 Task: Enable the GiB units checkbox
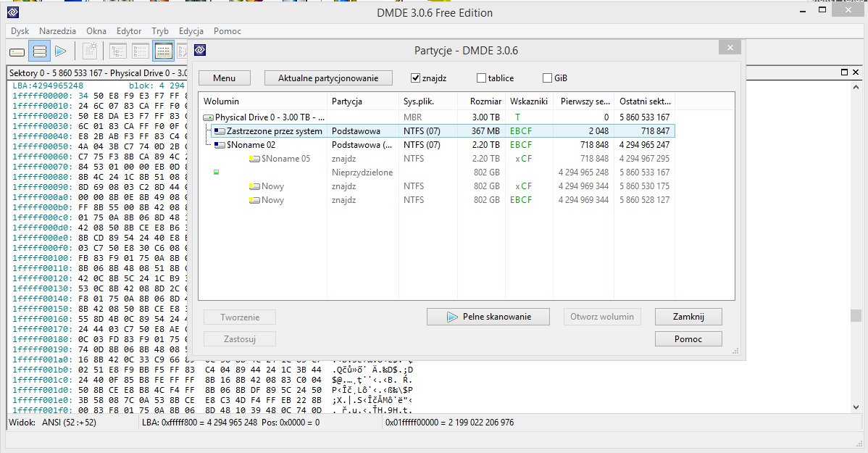(548, 78)
